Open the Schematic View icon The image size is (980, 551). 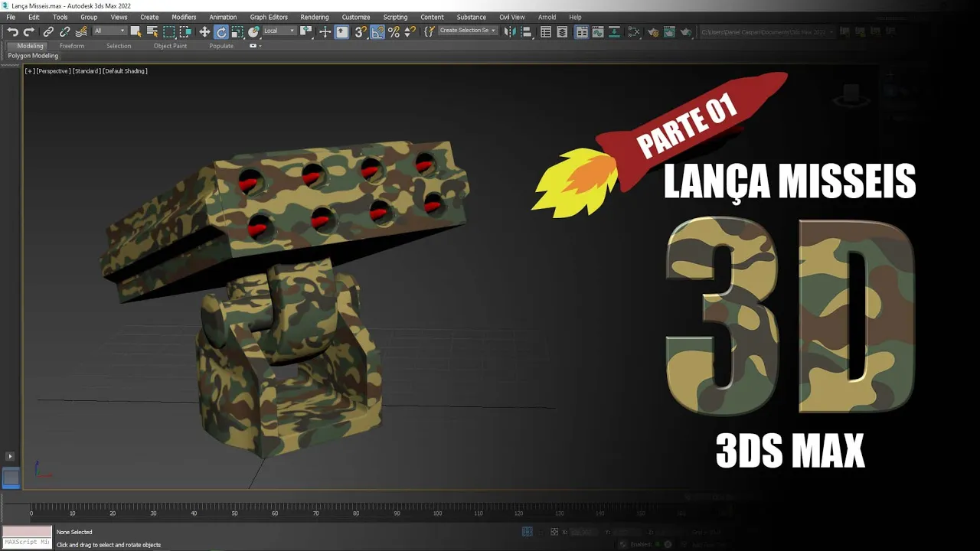(614, 31)
